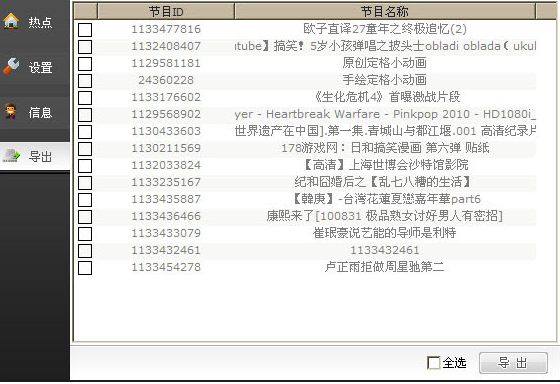Select the row 欧子直译27童年之终极追忆(2)
Image resolution: width=560 pixels, height=384 pixels.
(x=306, y=29)
